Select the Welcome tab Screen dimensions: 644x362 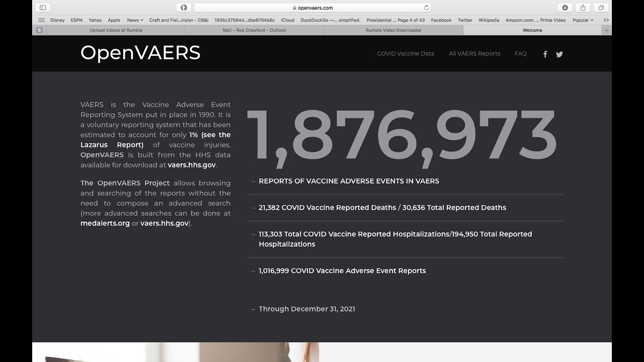tap(532, 30)
